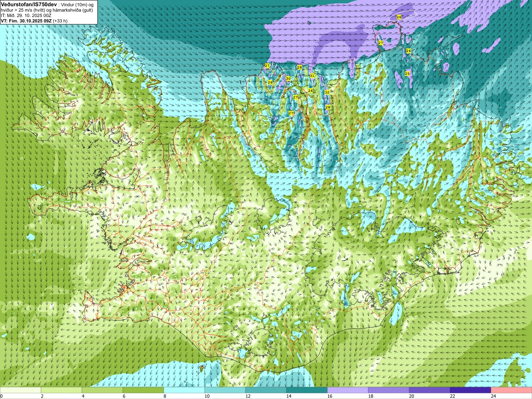Image resolution: width=532 pixels, height=399 pixels.
Task: Click the legend tick label 10
Action: [207, 396]
